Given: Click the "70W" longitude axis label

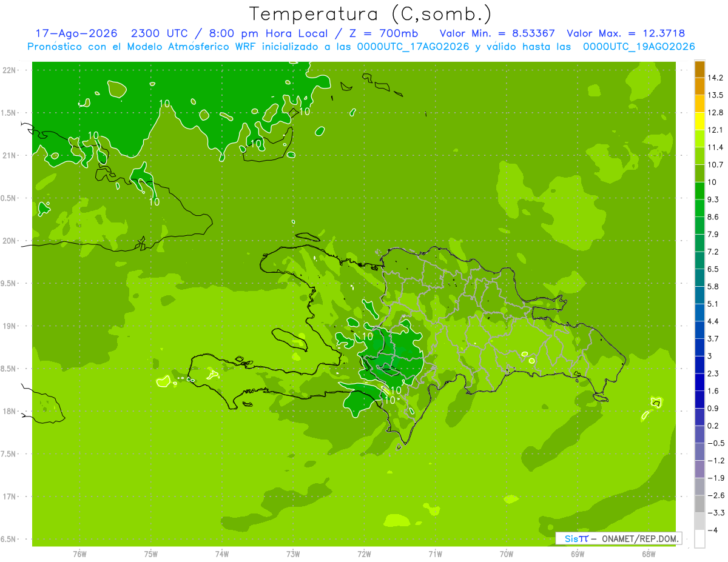Looking at the screenshot, I should 507,554.
